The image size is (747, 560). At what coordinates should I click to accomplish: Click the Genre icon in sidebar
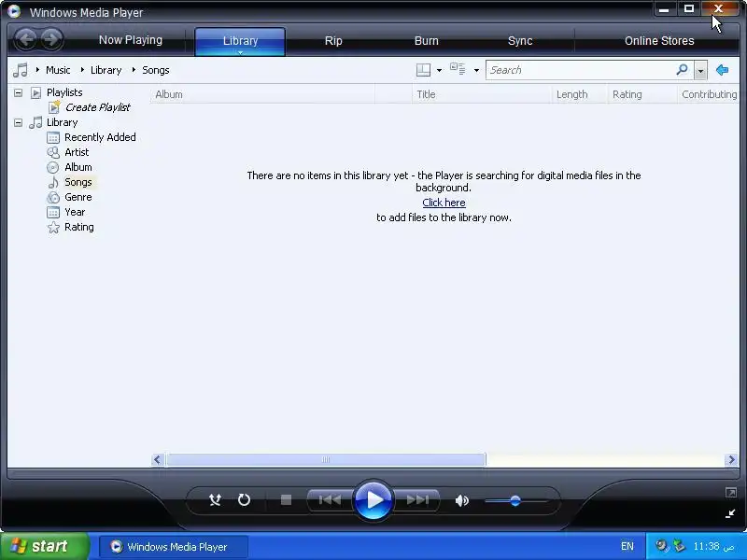pos(53,197)
